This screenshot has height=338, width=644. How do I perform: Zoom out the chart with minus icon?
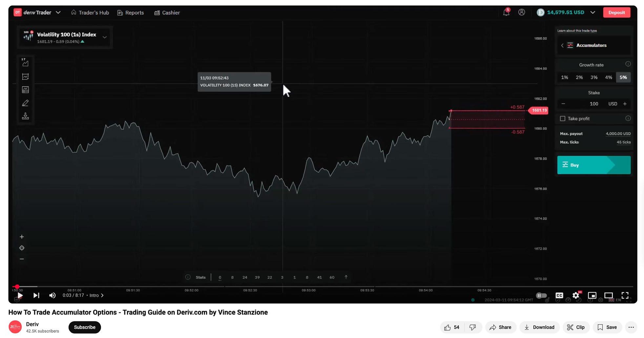[22, 259]
